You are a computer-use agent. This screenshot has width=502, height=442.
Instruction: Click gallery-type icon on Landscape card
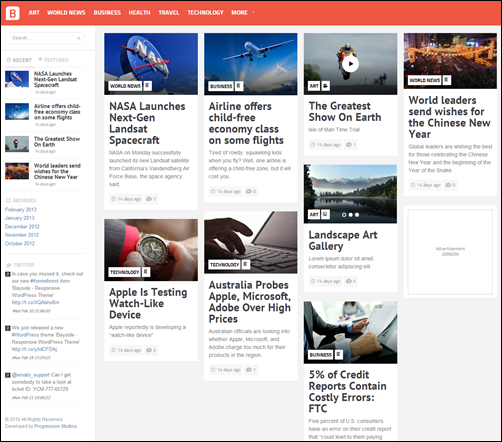point(326,214)
